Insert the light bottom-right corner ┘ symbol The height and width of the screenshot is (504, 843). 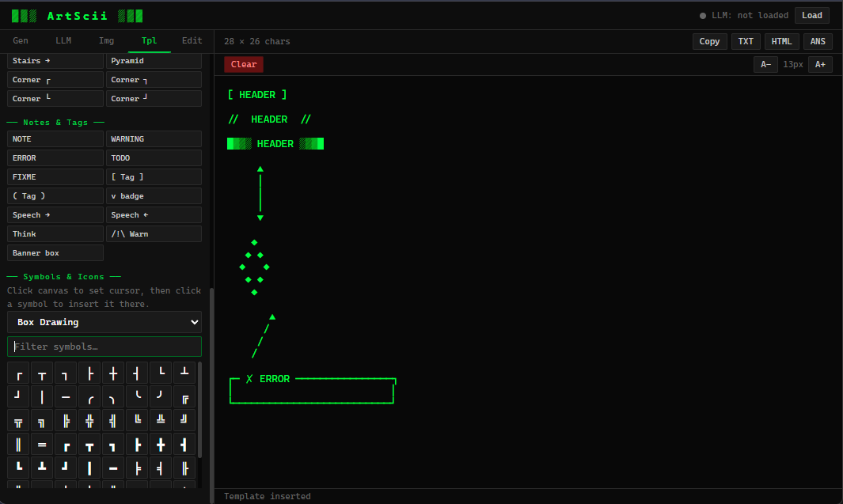18,396
